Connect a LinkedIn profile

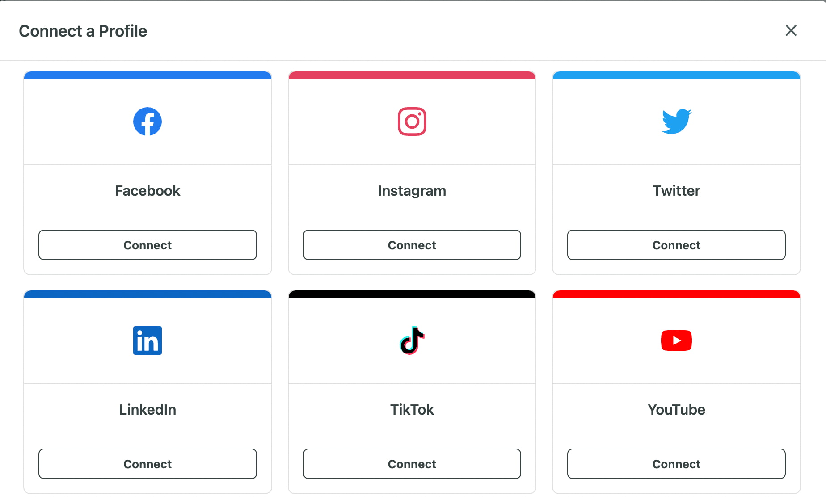tap(147, 464)
